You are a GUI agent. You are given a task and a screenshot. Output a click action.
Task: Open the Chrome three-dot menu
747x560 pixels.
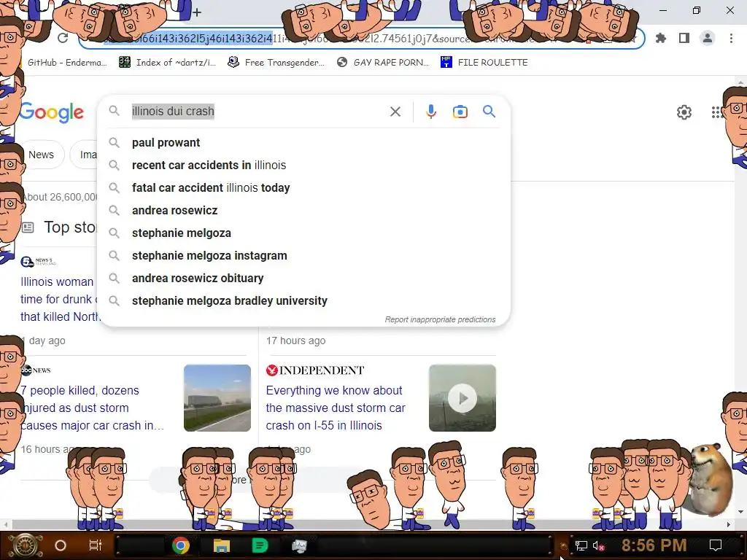coord(731,38)
